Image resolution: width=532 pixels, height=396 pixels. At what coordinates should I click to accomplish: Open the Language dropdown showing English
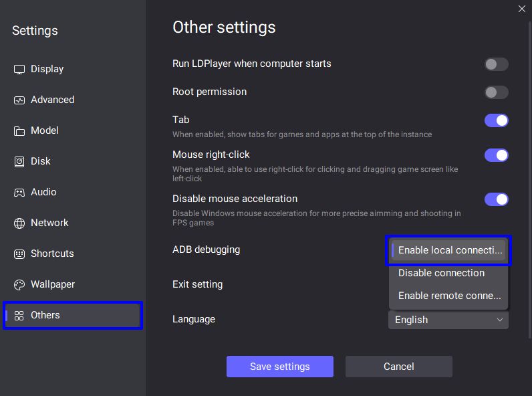pyautogui.click(x=448, y=320)
